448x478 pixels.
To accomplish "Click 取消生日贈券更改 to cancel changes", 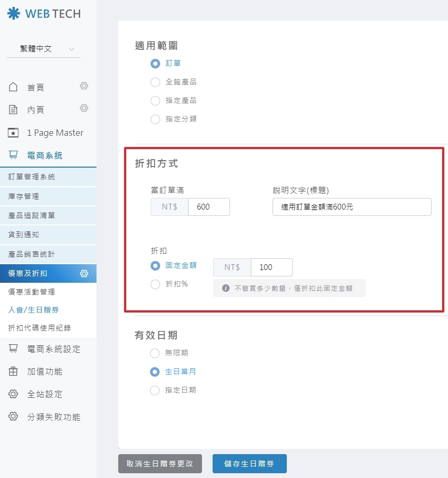I will [x=160, y=463].
